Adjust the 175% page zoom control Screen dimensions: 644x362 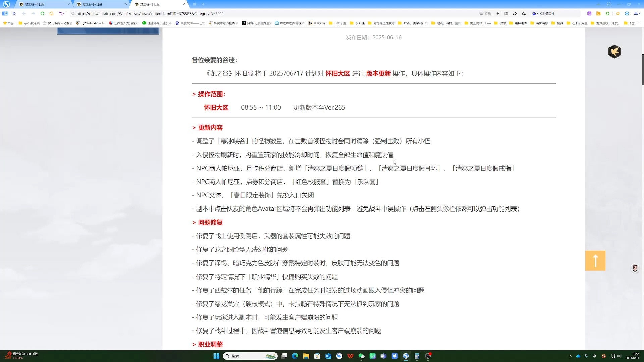pyautogui.click(x=485, y=14)
